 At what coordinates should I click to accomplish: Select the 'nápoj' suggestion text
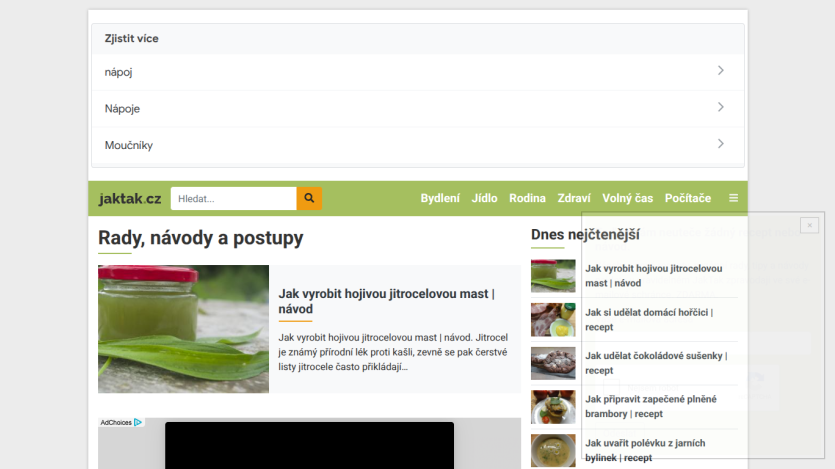point(118,72)
